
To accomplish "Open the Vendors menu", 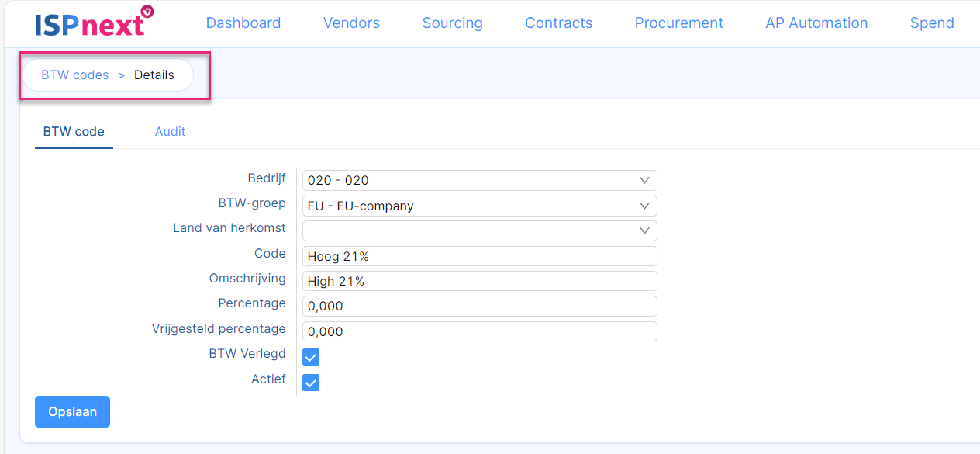I will 351,23.
